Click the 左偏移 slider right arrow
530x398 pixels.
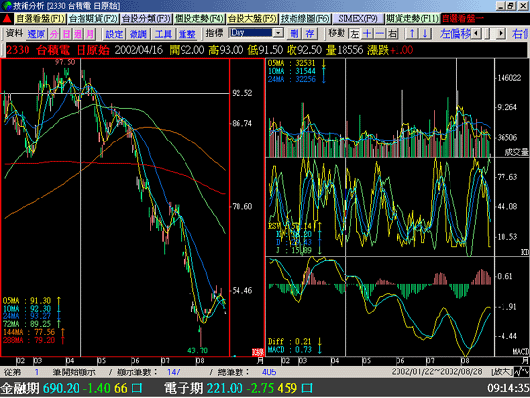point(501,33)
